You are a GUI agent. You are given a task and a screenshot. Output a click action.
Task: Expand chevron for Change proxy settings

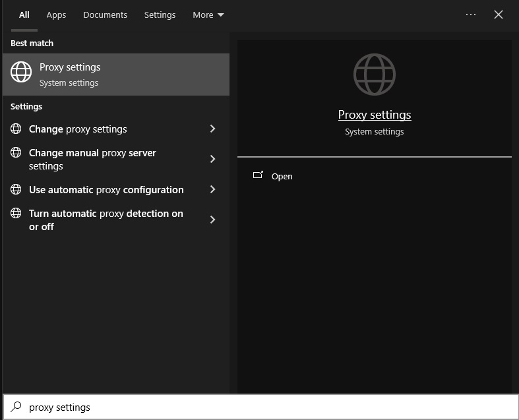[x=213, y=129]
